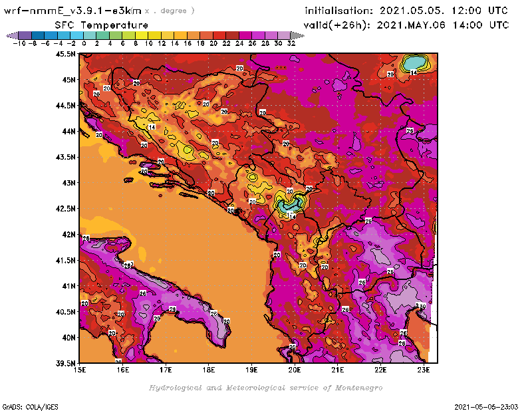
Task: Select the initialisation 2021.05.05. 12:00 UTC line
Action: pos(406,11)
